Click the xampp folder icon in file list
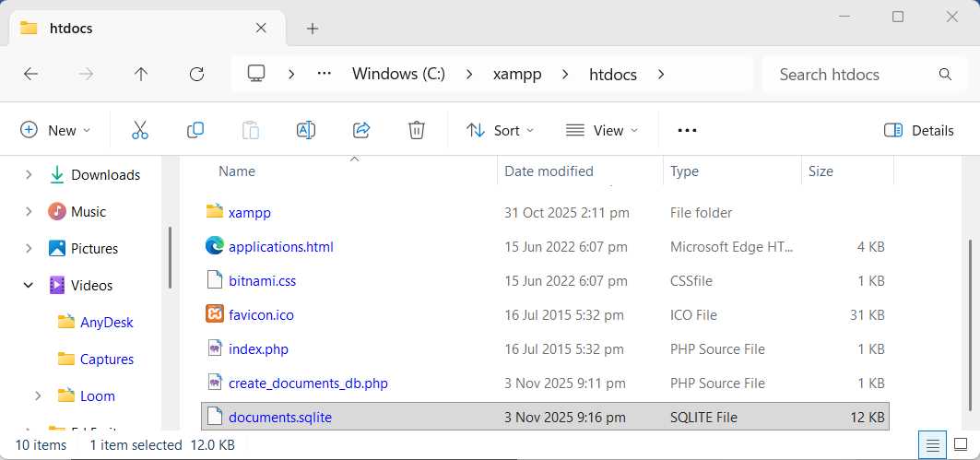This screenshot has height=460, width=980. tap(215, 211)
